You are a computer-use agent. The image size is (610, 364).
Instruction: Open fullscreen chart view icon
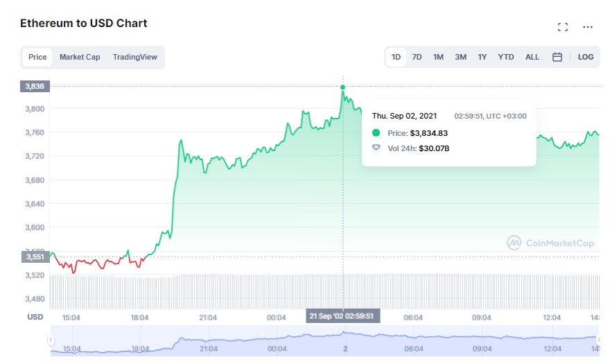coord(563,27)
